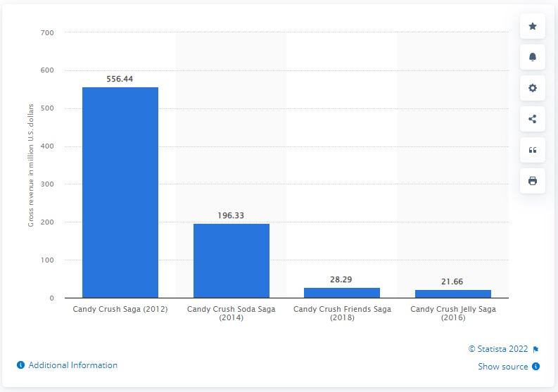Click the Show source link

(503, 367)
